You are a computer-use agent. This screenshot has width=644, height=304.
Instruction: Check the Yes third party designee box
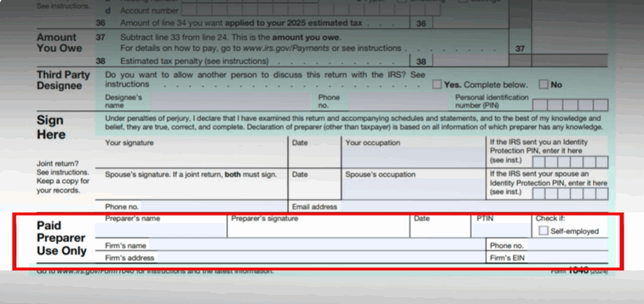pos(436,85)
